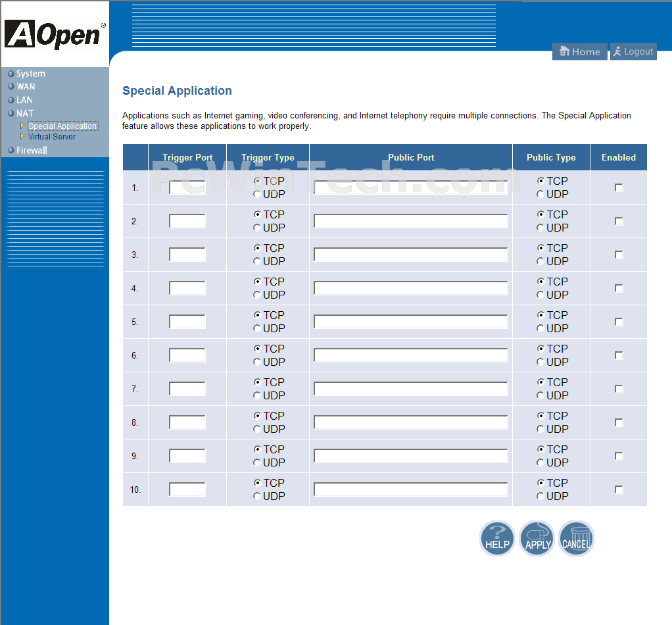
Task: Click the Public Port column header
Action: coord(411,157)
